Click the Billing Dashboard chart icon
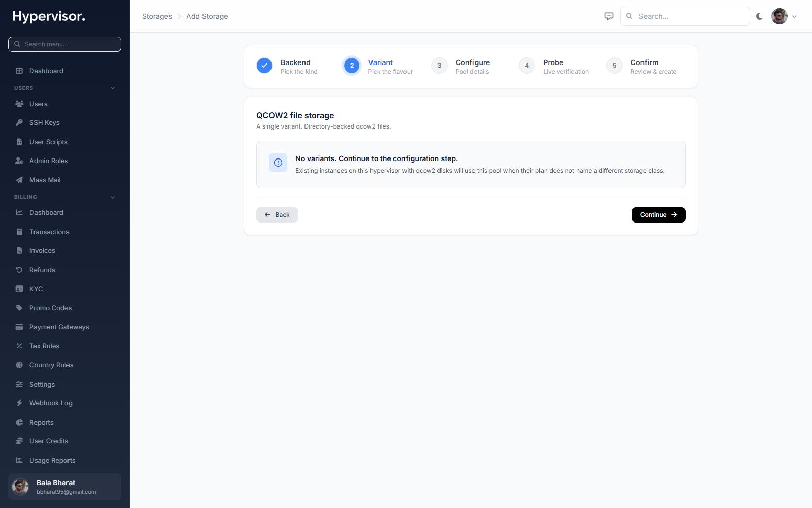The height and width of the screenshot is (508, 812). click(19, 212)
